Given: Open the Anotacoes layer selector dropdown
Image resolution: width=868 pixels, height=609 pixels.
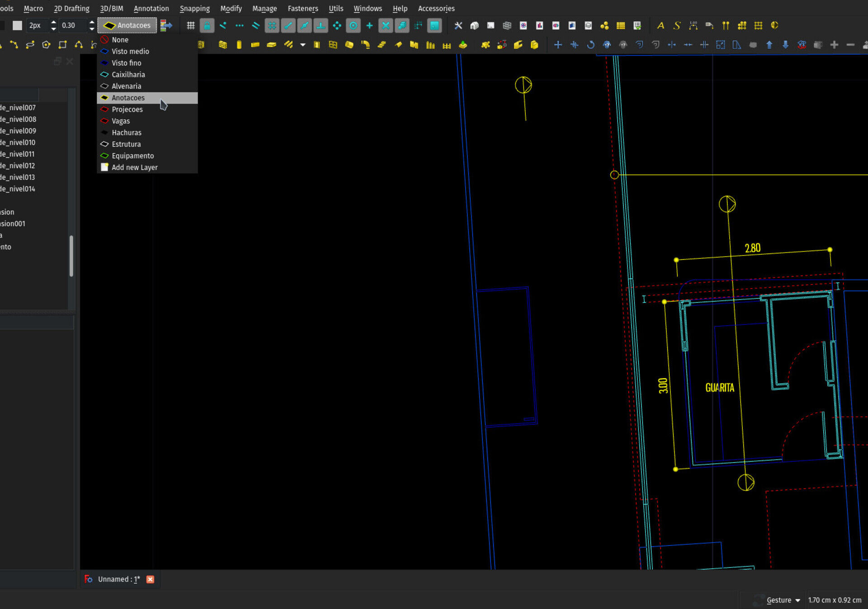Looking at the screenshot, I should 127,25.
